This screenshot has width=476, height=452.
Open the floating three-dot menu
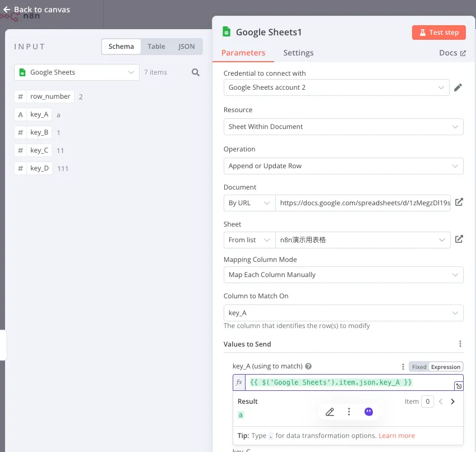coord(349,412)
